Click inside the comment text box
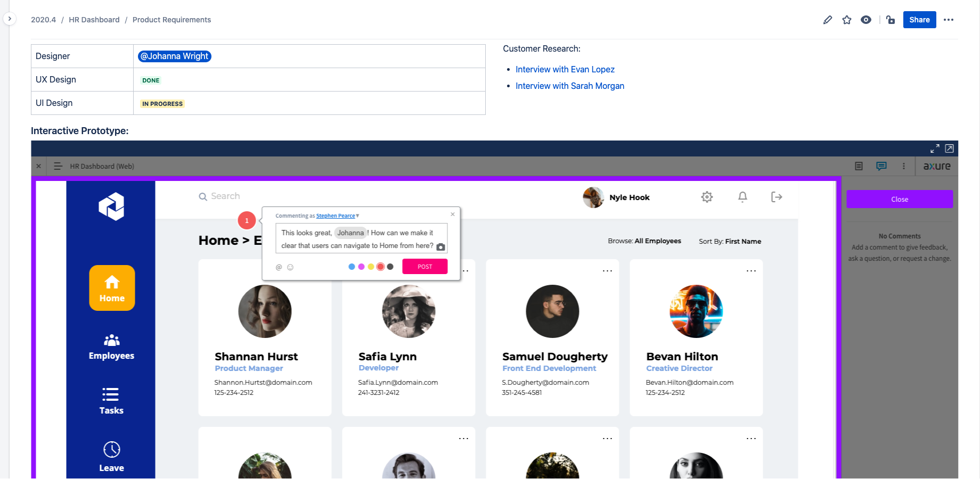This screenshot has height=479, width=980. [361, 238]
